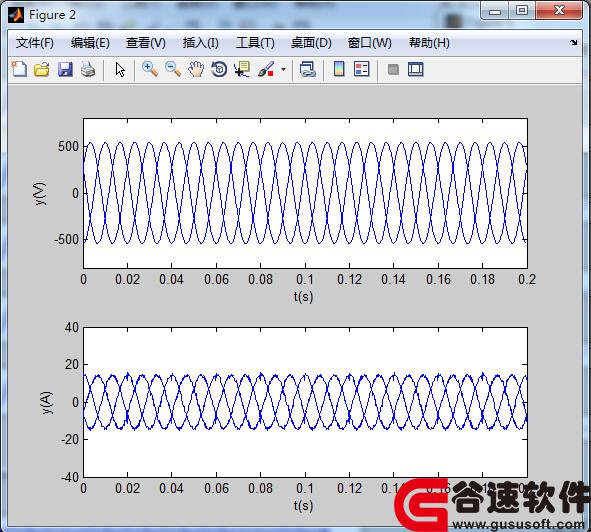This screenshot has width=591, height=532.
Task: Click the Link Plot icon
Action: (x=307, y=69)
